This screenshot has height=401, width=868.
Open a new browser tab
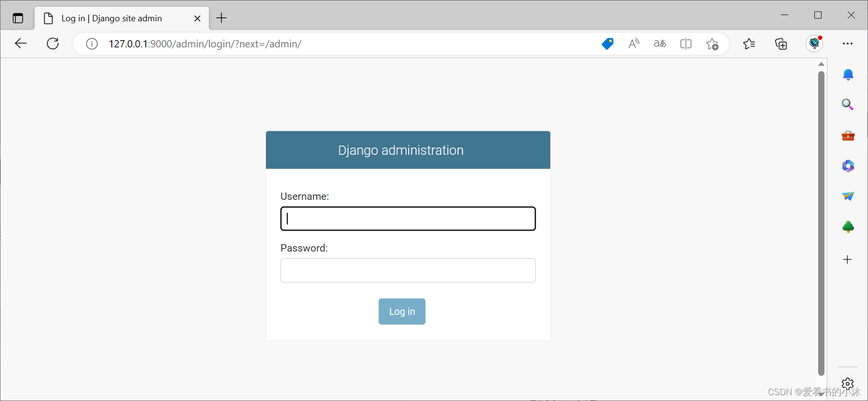click(221, 18)
